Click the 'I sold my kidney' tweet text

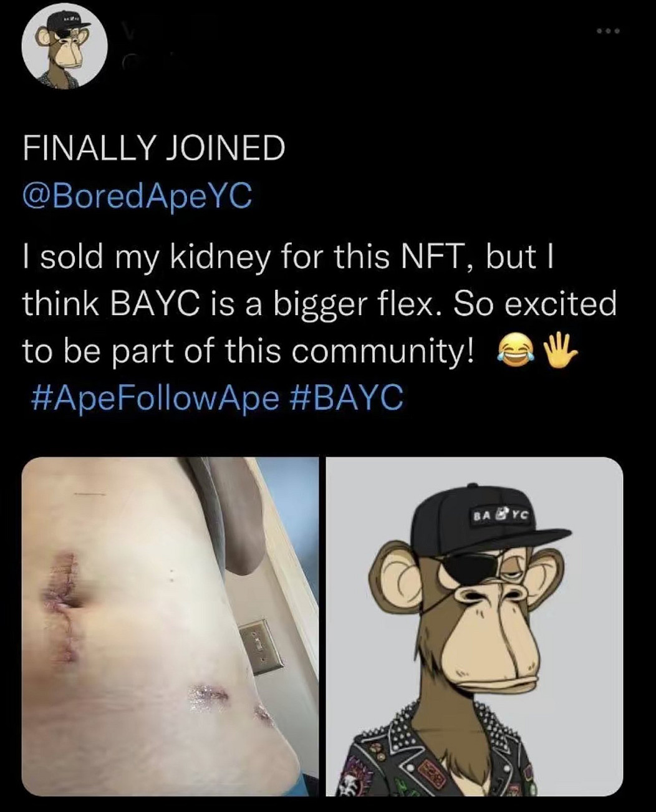287,257
